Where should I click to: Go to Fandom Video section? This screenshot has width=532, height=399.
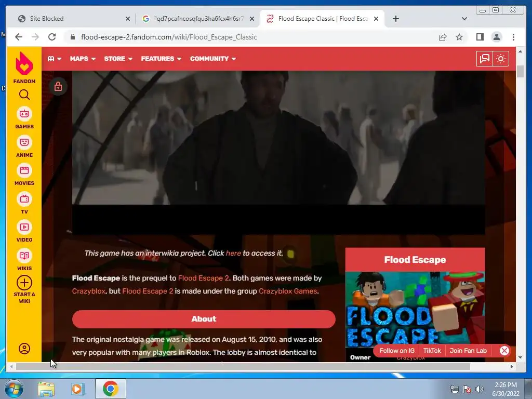(x=24, y=231)
